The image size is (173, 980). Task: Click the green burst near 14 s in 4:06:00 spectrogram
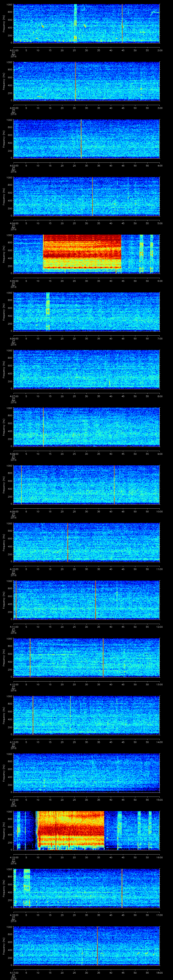(x=48, y=312)
